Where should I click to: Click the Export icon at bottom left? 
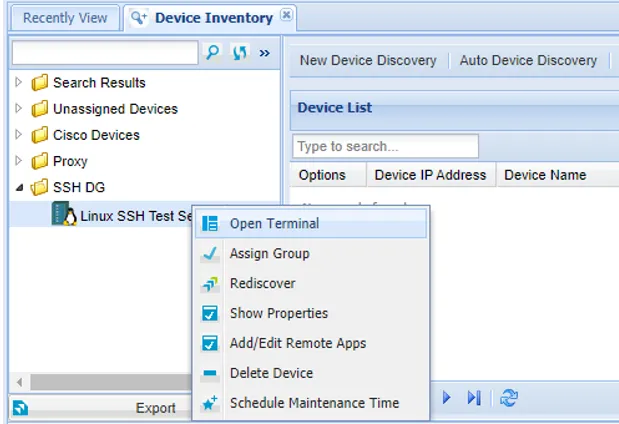pyautogui.click(x=20, y=408)
